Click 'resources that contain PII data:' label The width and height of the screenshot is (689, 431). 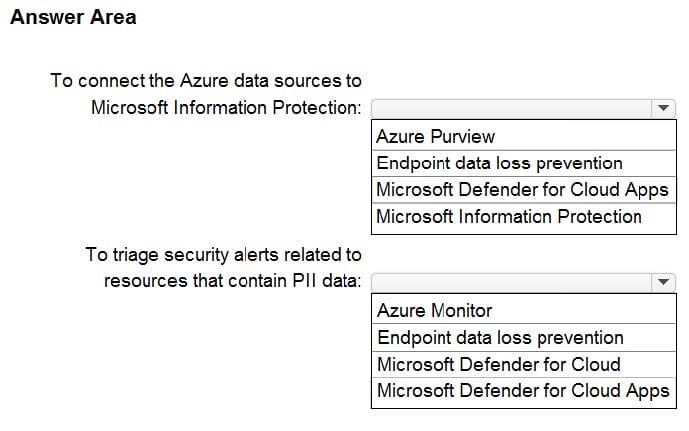pyautogui.click(x=232, y=282)
